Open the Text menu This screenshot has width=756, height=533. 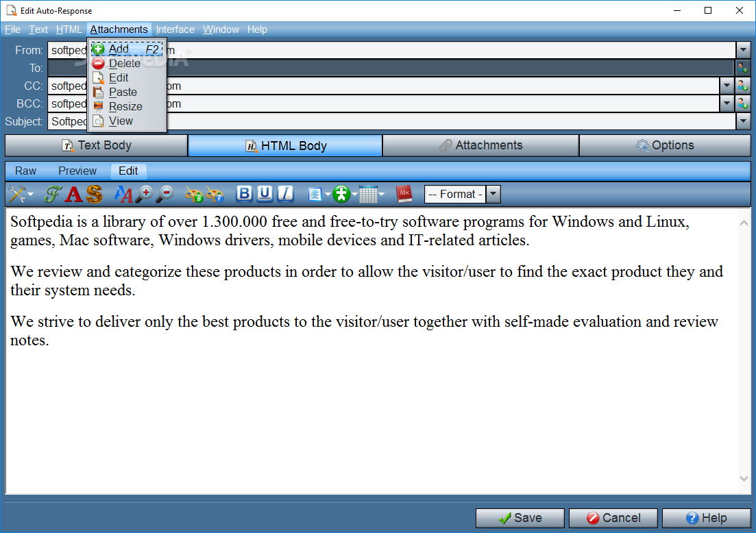38,29
